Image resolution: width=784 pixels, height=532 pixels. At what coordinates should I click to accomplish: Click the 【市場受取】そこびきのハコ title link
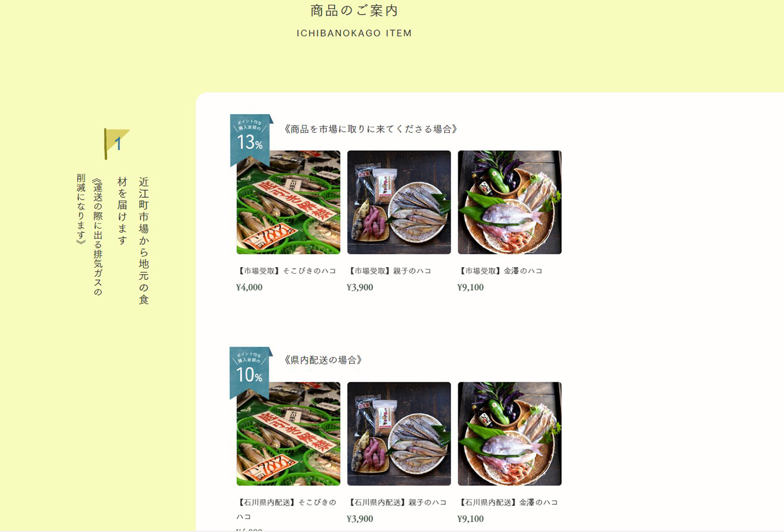pos(286,271)
